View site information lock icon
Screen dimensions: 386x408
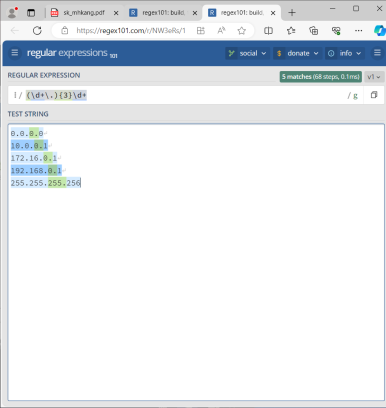[x=65, y=31]
